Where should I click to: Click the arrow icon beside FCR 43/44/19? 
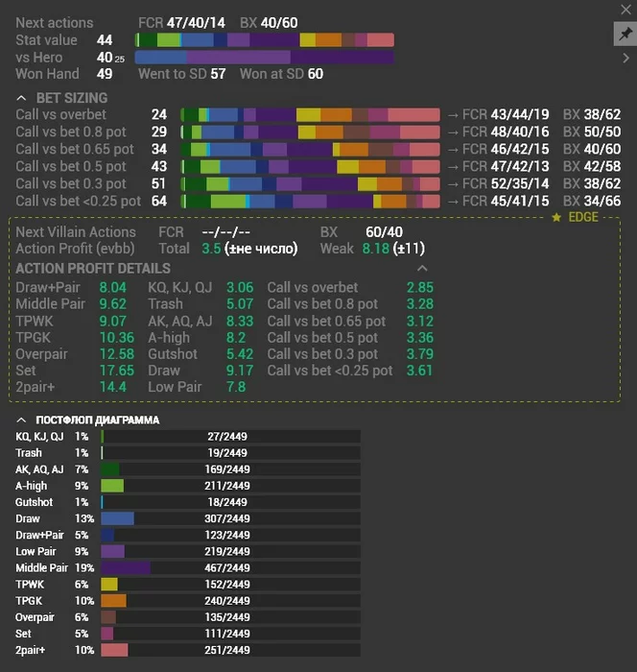451,114
